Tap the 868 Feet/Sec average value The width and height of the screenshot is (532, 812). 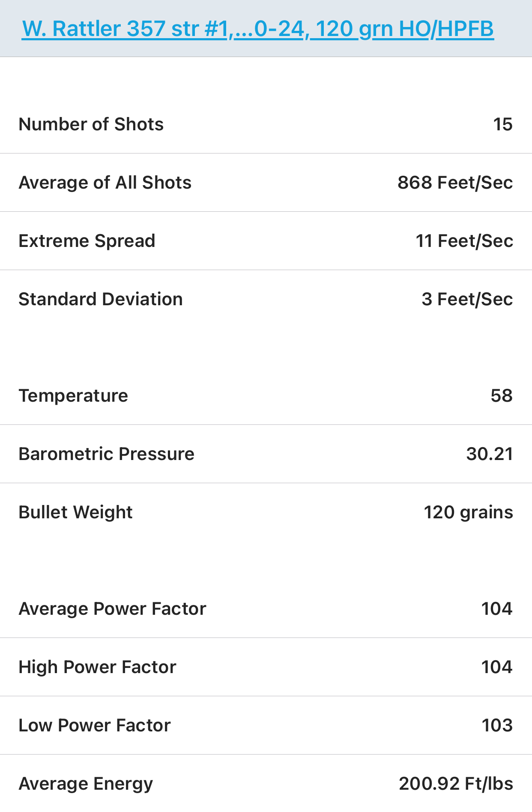pyautogui.click(x=455, y=183)
